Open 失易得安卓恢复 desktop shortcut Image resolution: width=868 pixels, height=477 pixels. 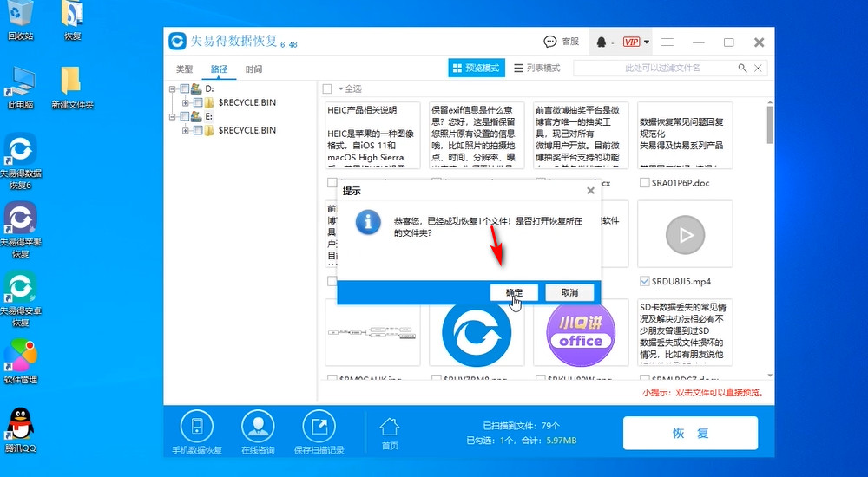[21, 299]
